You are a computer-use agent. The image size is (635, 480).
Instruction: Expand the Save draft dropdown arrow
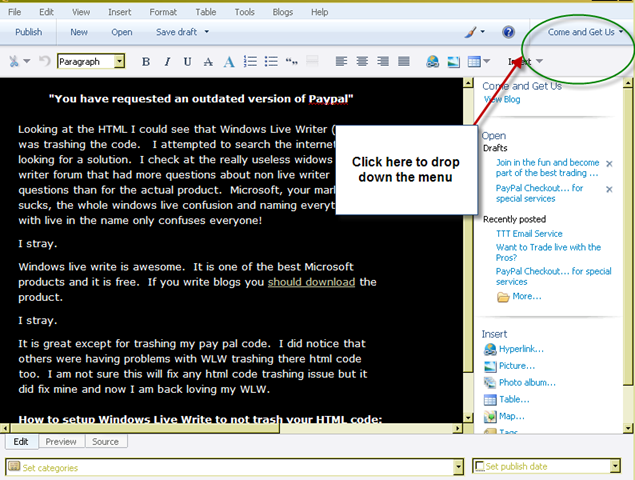(207, 32)
